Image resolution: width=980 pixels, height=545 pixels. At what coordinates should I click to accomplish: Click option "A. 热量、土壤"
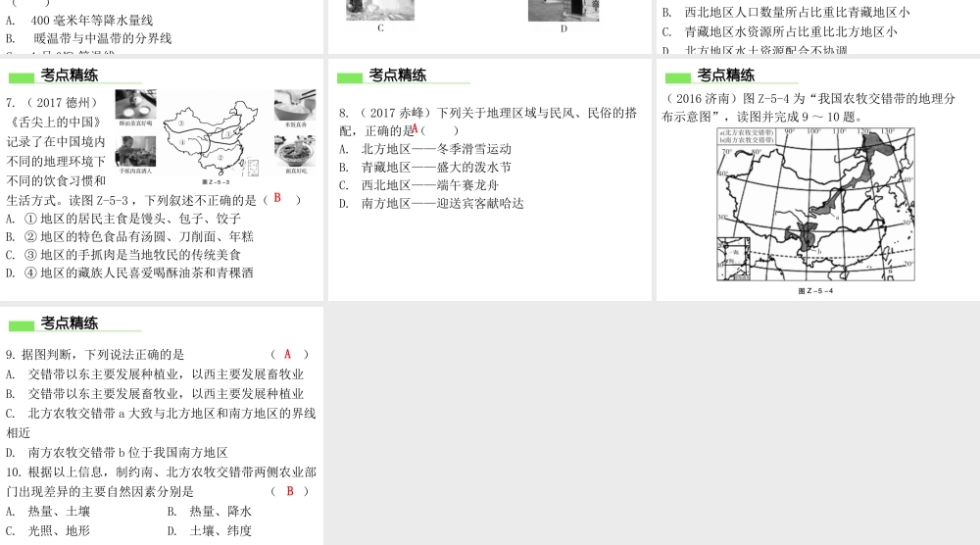click(x=48, y=512)
